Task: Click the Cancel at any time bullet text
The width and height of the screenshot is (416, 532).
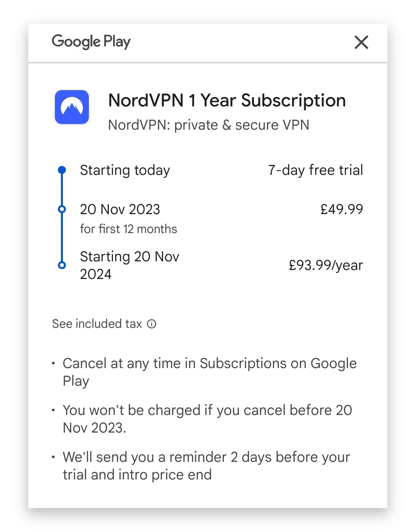Action: (x=210, y=372)
